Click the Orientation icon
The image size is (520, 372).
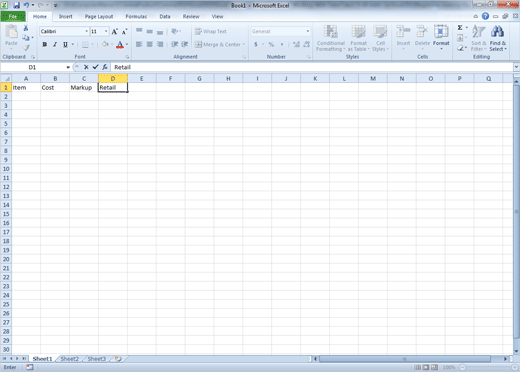175,31
